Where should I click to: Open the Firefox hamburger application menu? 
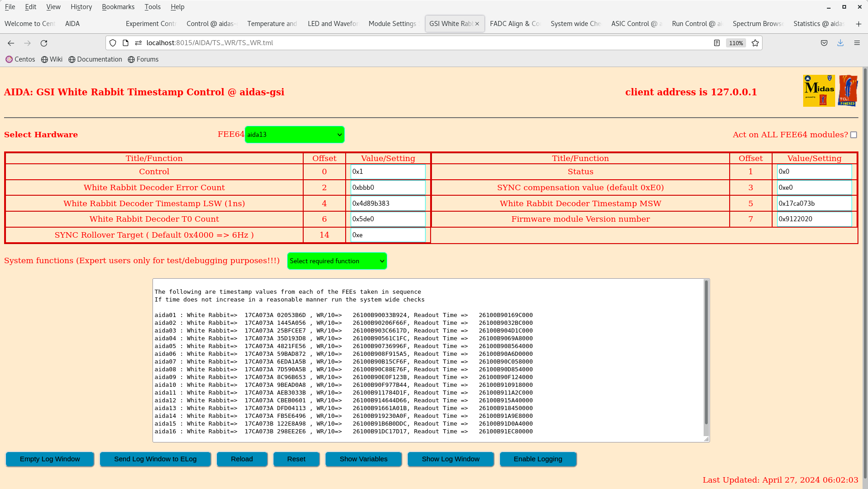[857, 43]
